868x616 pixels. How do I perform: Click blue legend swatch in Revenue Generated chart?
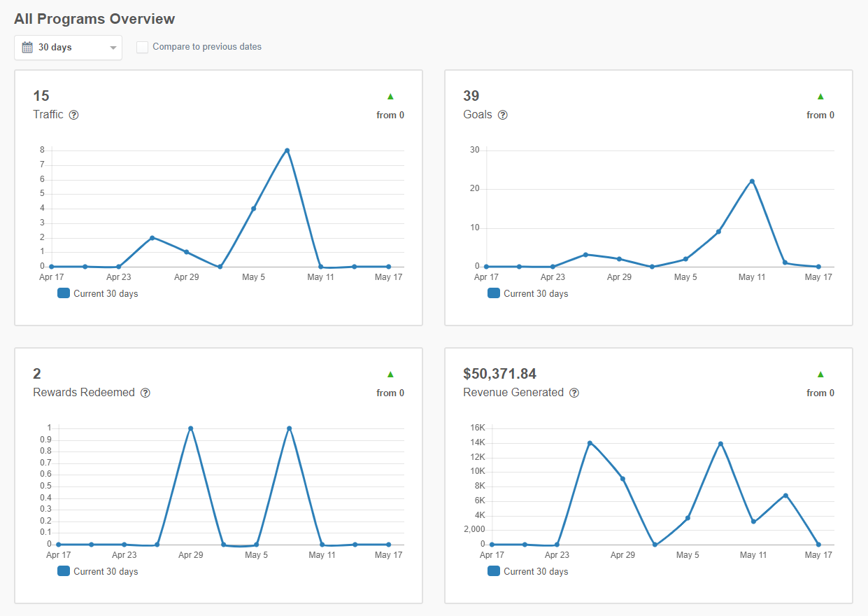494,571
